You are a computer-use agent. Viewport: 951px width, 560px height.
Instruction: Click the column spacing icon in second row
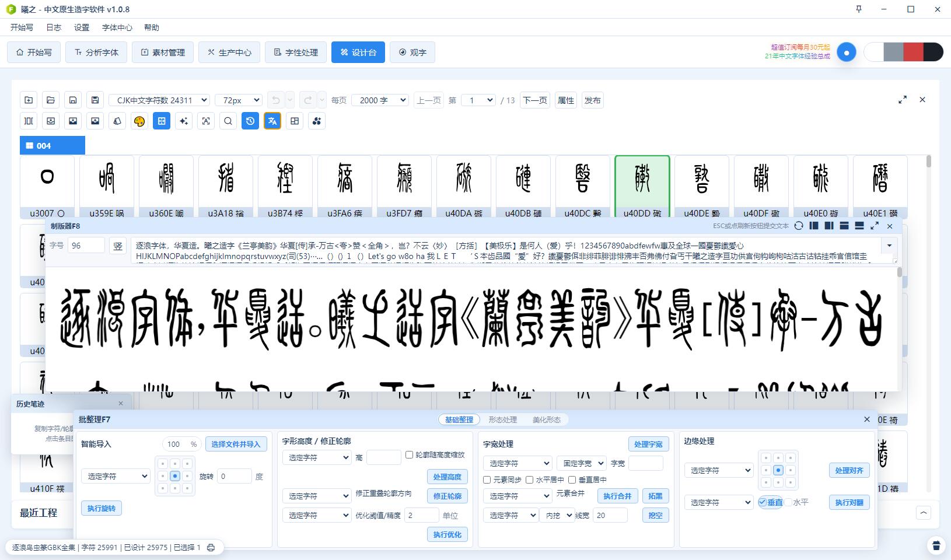[x=29, y=121]
